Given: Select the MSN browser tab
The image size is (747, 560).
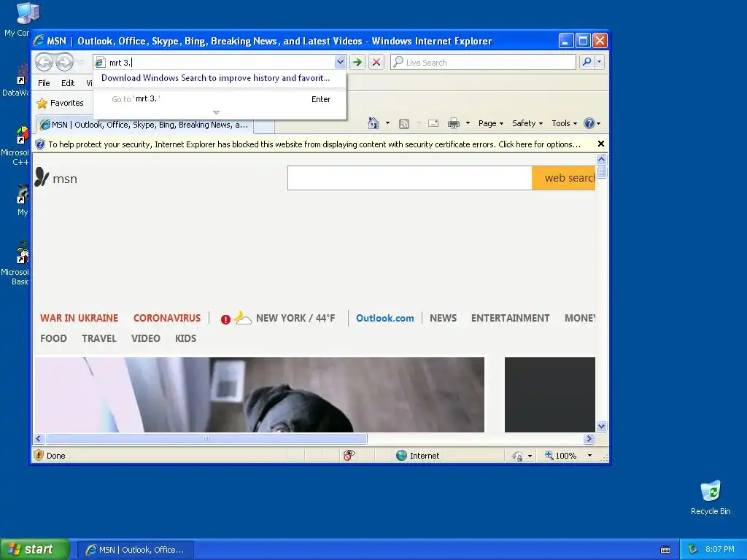Looking at the screenshot, I should (145, 125).
